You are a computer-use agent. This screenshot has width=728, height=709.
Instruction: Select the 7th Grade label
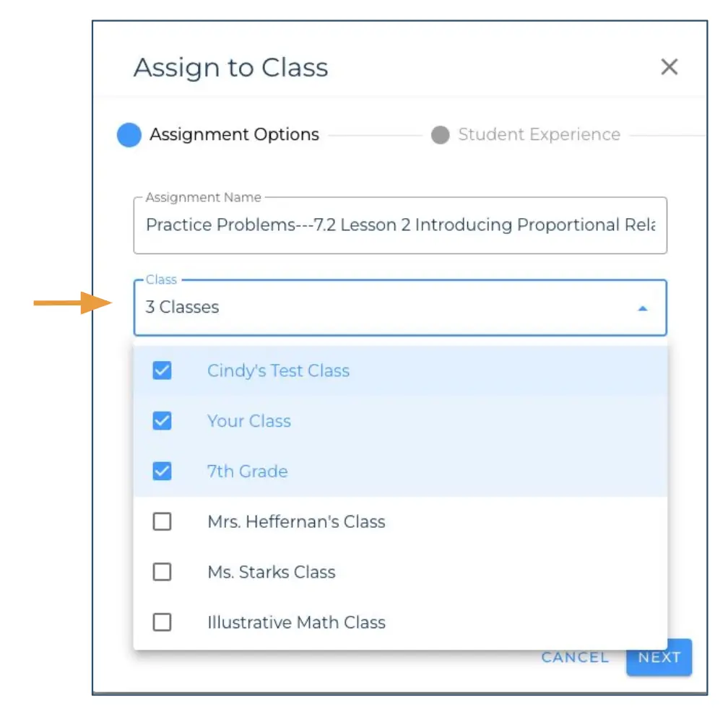pos(246,471)
